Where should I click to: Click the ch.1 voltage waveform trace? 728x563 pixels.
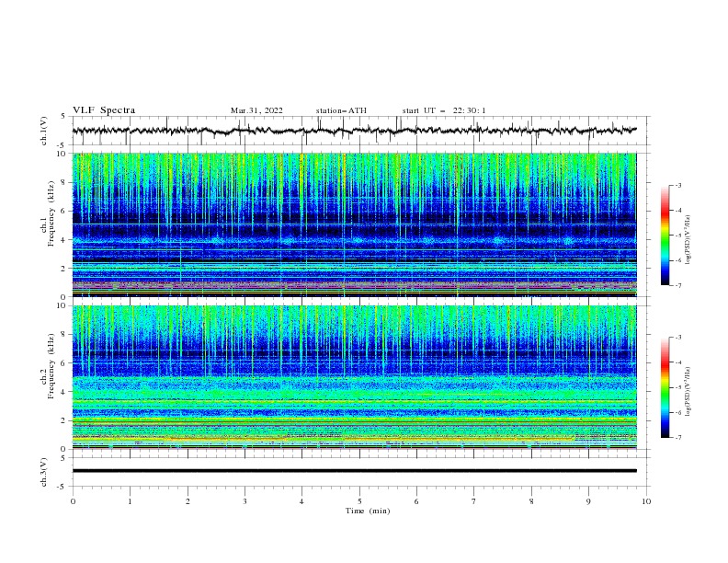click(x=354, y=131)
